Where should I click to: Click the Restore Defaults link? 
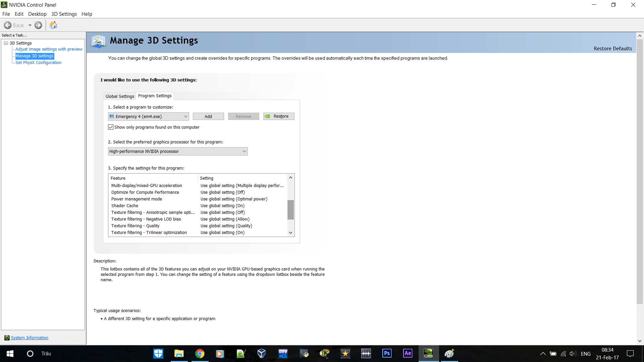click(612, 49)
